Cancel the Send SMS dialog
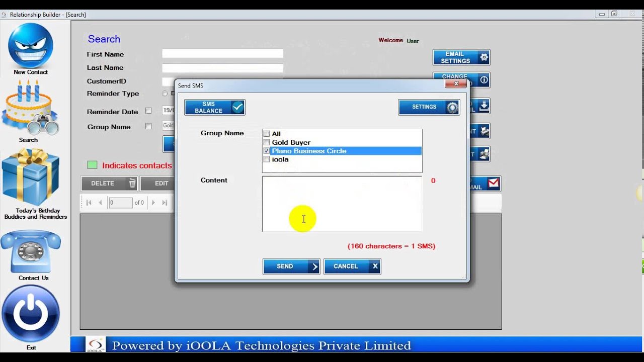Viewport: 644px width, 362px height. (x=352, y=266)
